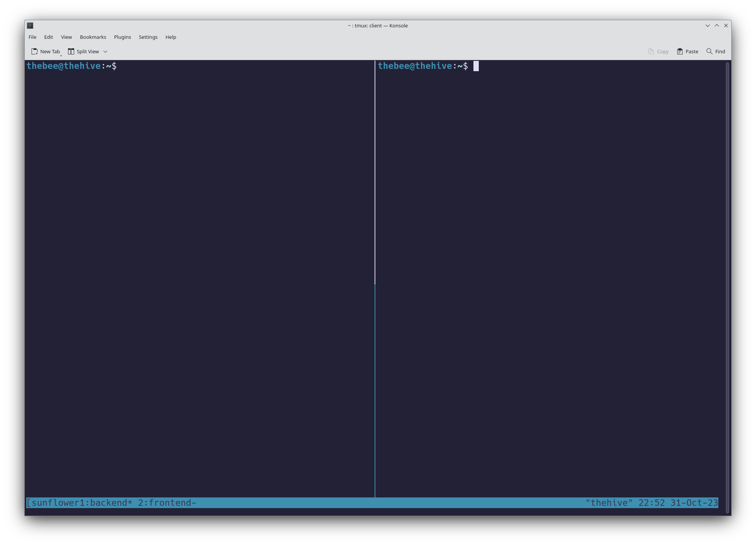The image size is (756, 545).
Task: Click the Find magnifier icon
Action: (709, 51)
